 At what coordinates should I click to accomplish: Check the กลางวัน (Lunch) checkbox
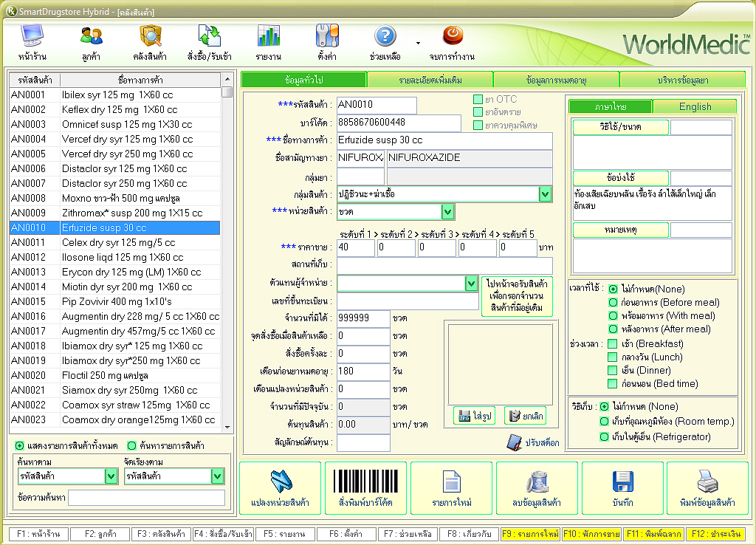612,357
